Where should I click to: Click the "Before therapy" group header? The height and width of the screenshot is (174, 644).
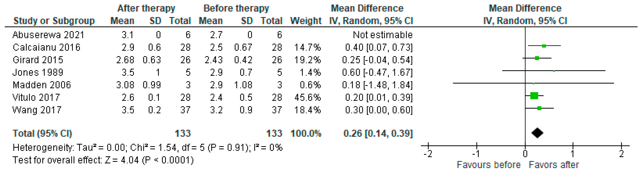[x=236, y=8]
